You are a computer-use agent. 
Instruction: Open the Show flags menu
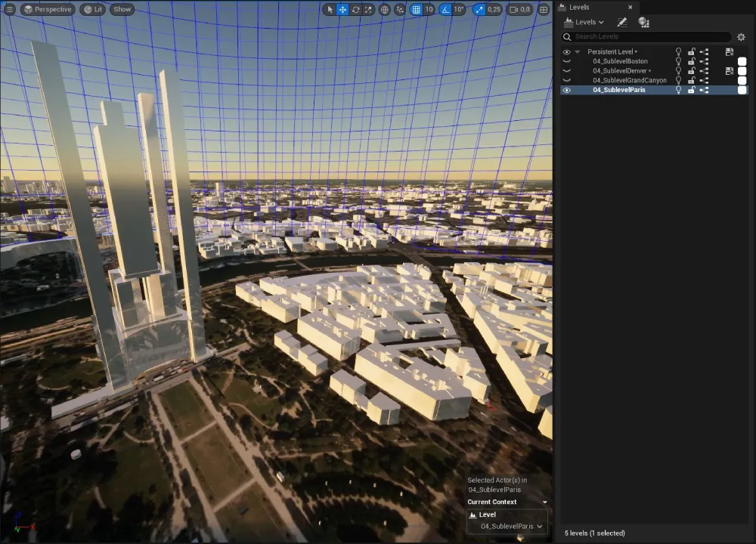click(x=122, y=10)
